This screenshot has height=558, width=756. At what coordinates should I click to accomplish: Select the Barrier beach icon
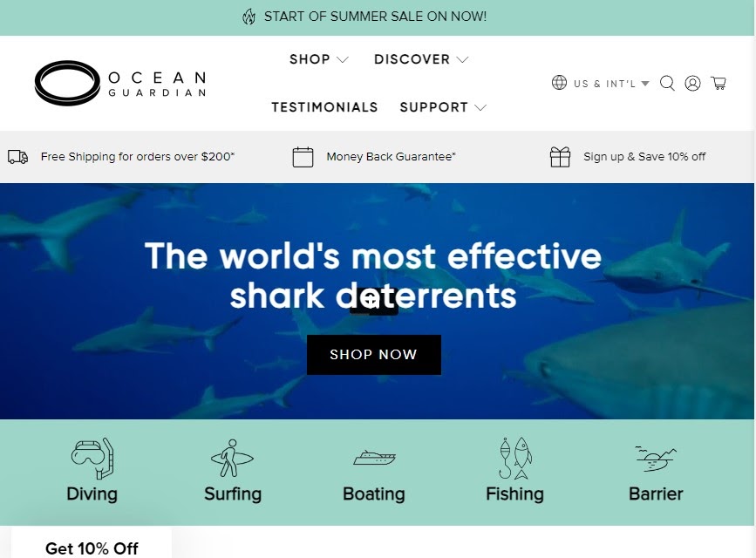pyautogui.click(x=656, y=458)
